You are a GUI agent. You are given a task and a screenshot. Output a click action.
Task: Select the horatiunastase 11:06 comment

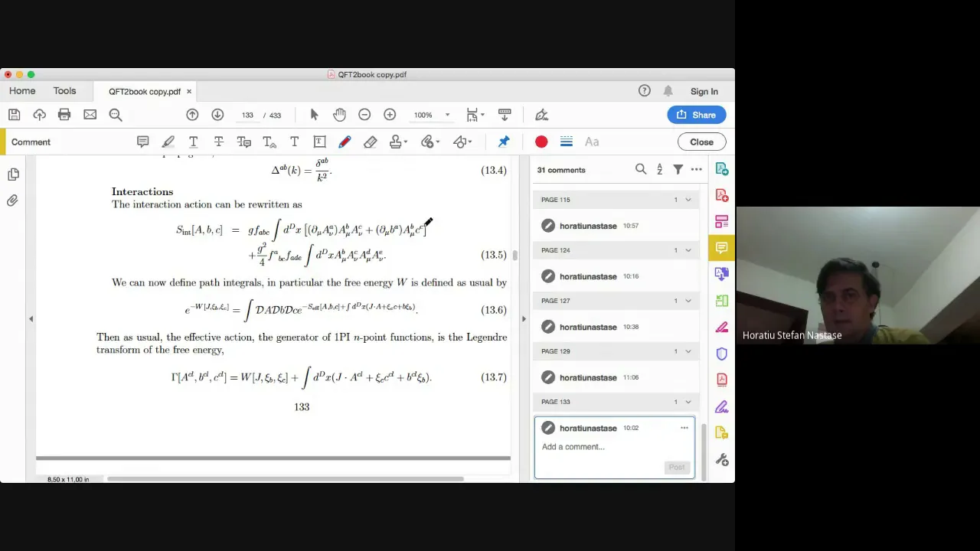click(x=616, y=377)
